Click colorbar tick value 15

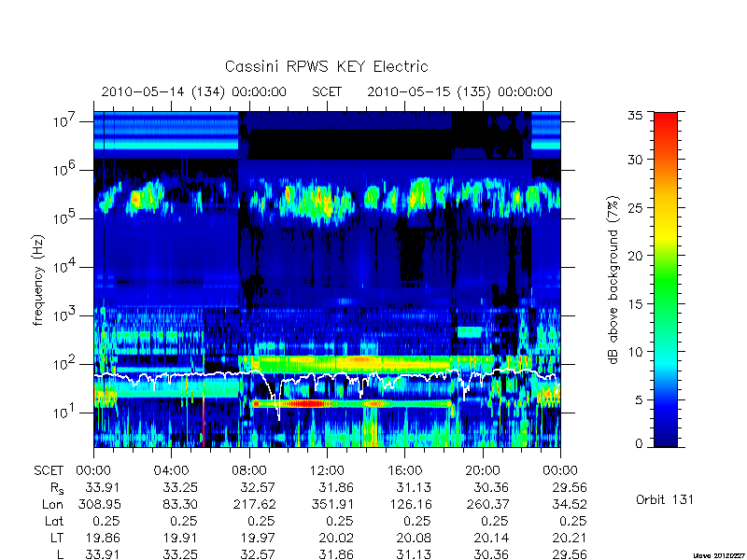coord(635,303)
